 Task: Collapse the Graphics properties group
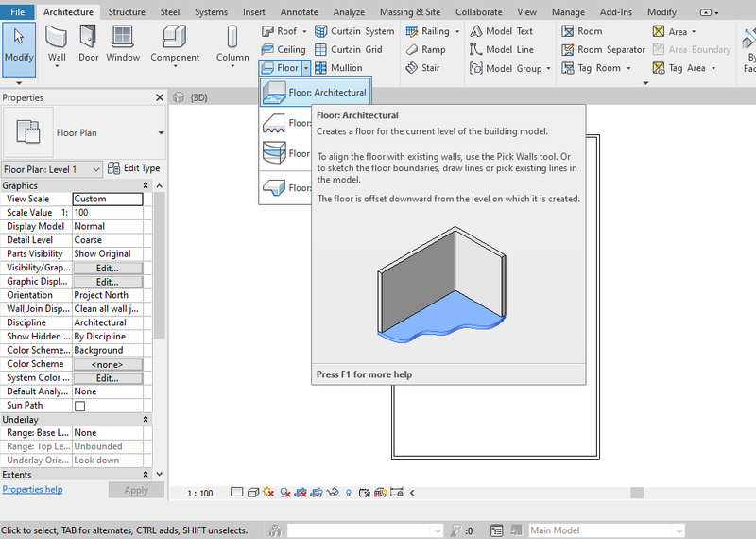click(x=146, y=185)
